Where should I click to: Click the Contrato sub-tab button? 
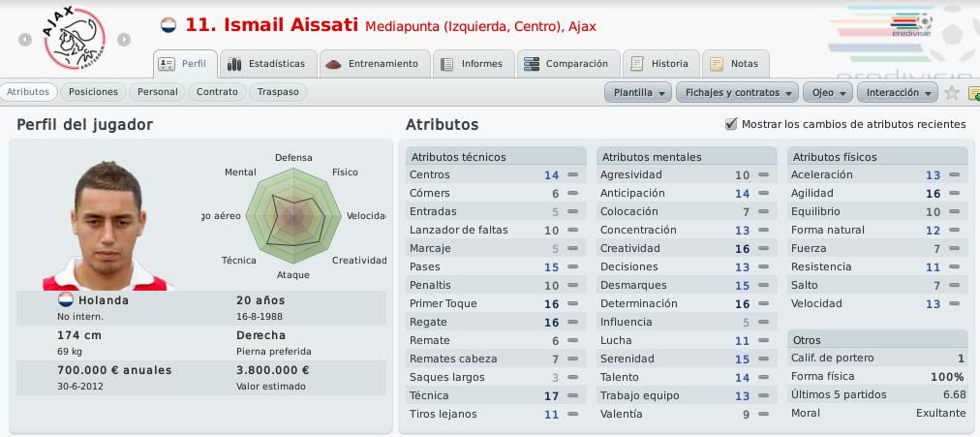click(217, 92)
